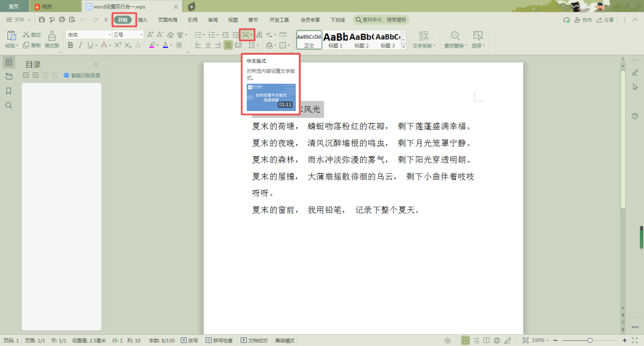This screenshot has height=346, width=644.
Task: Toggle the 拼写检查 spell check checkbox
Action: tap(219, 341)
